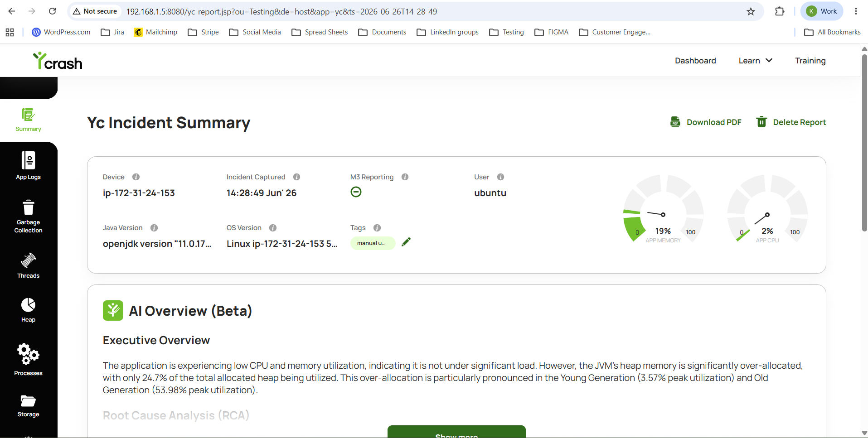This screenshot has height=438, width=868.
Task: Click the Linux OS version value
Action: (282, 244)
